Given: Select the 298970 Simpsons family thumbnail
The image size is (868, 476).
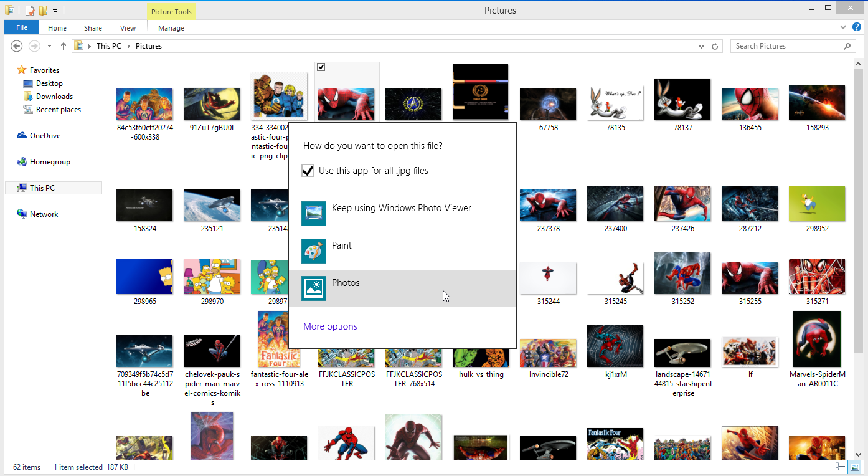Looking at the screenshot, I should [212, 277].
